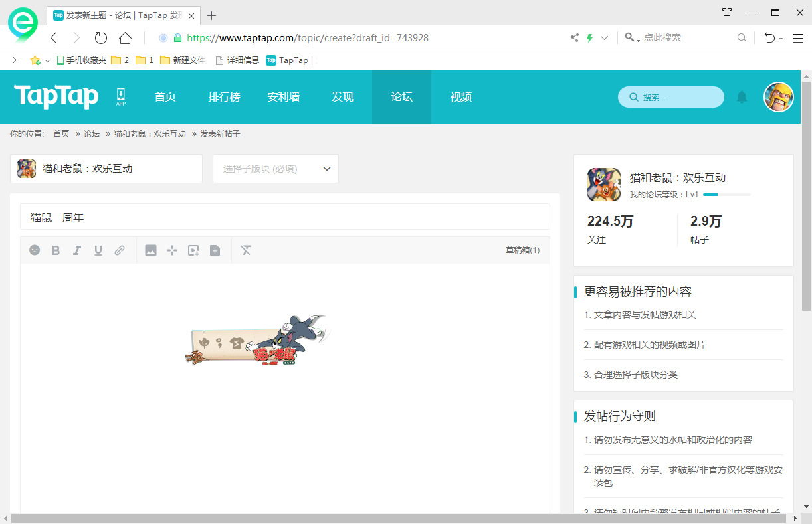The width and height of the screenshot is (812, 524).
Task: Click the add-document icon in editor toolbar
Action: point(215,250)
